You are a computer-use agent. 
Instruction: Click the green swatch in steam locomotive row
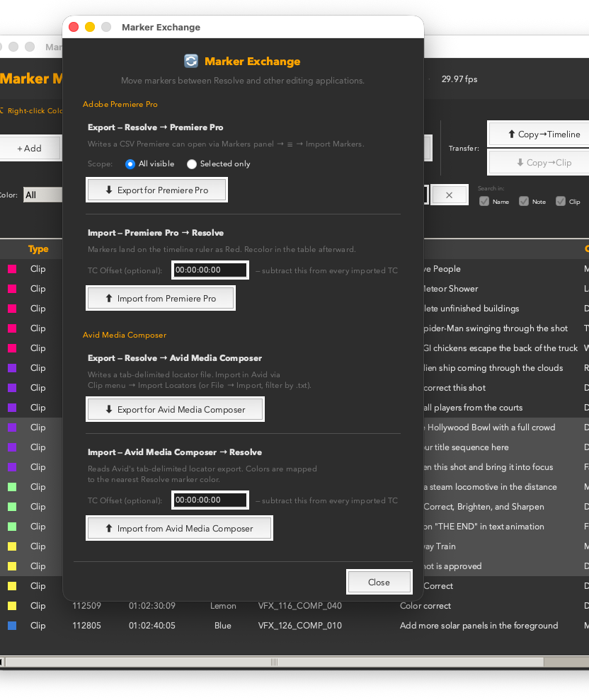pyautogui.click(x=12, y=487)
